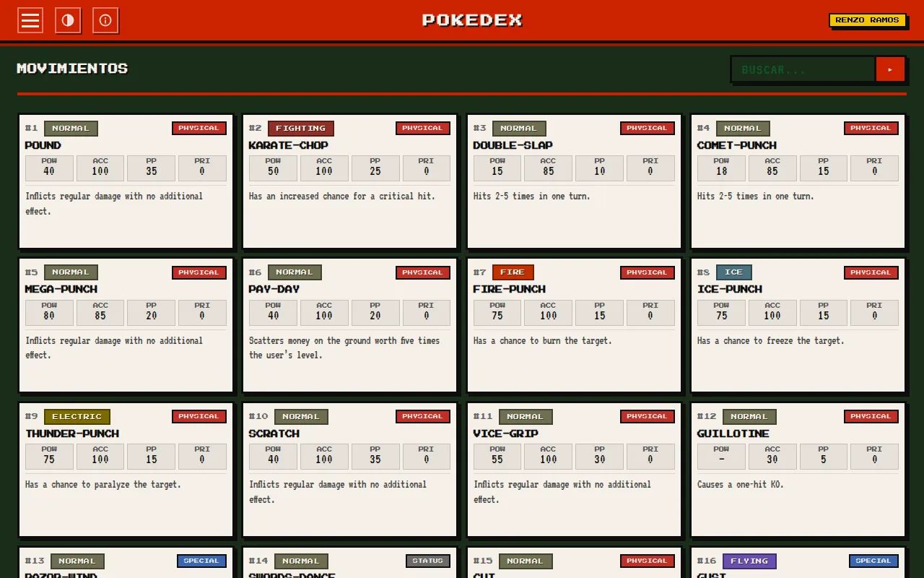Click the Pokedex title logo
Screen dimensions: 924x578
click(472, 20)
